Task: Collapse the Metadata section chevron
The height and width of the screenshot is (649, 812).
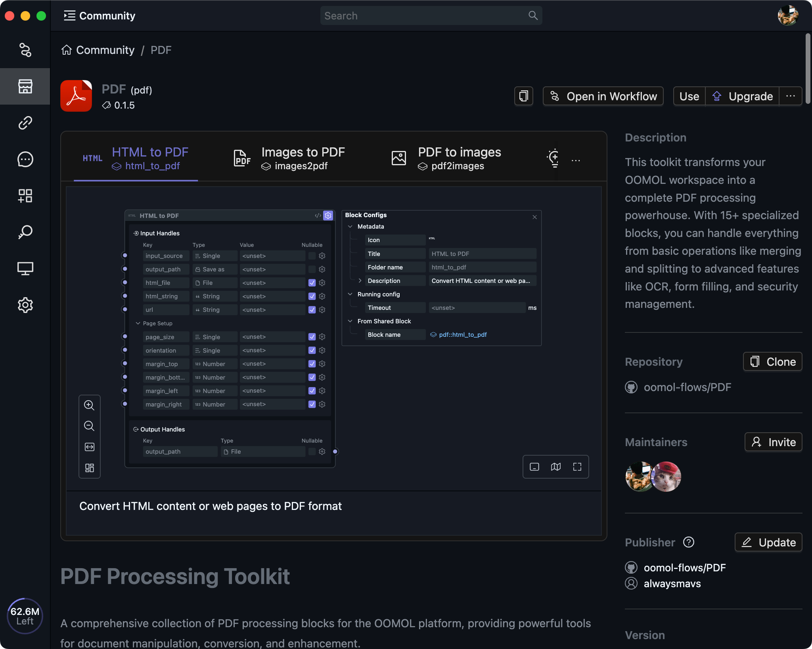Action: pyautogui.click(x=350, y=227)
